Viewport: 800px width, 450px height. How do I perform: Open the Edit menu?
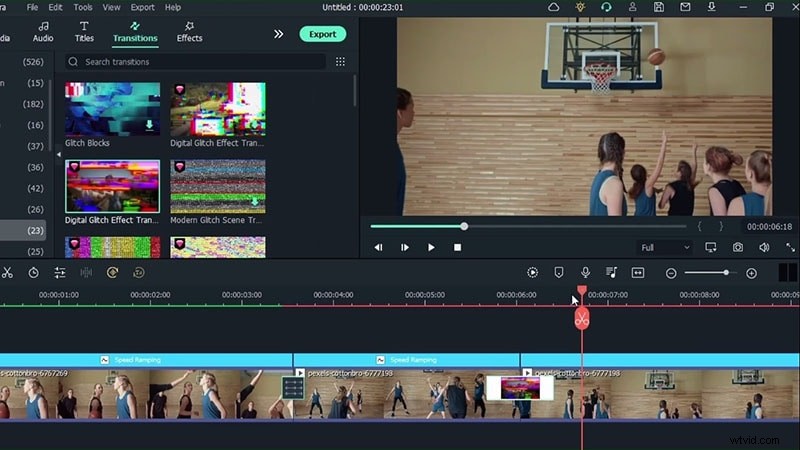(x=55, y=7)
